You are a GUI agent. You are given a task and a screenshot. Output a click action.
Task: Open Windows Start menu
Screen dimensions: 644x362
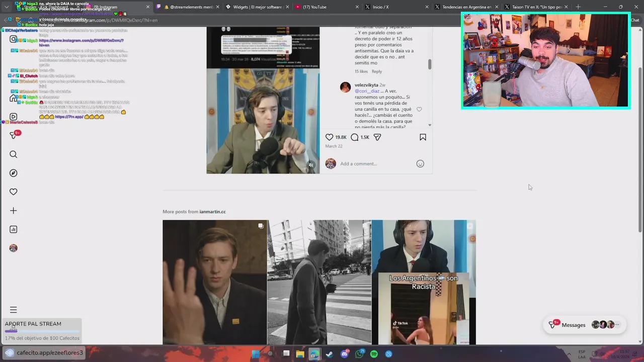tap(256, 354)
